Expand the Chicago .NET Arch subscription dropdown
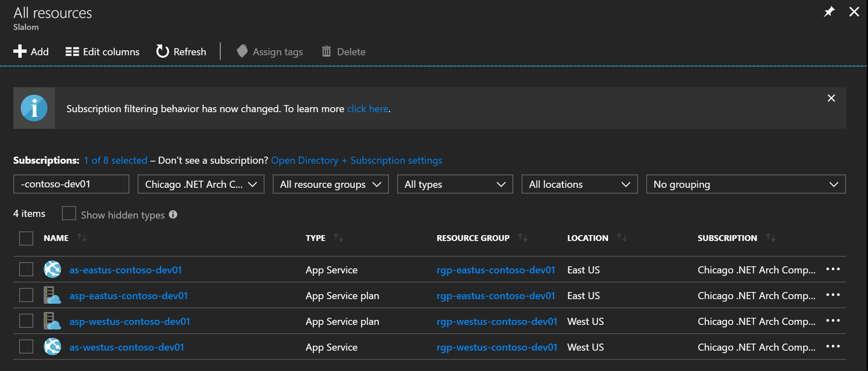868x371 pixels. [201, 184]
